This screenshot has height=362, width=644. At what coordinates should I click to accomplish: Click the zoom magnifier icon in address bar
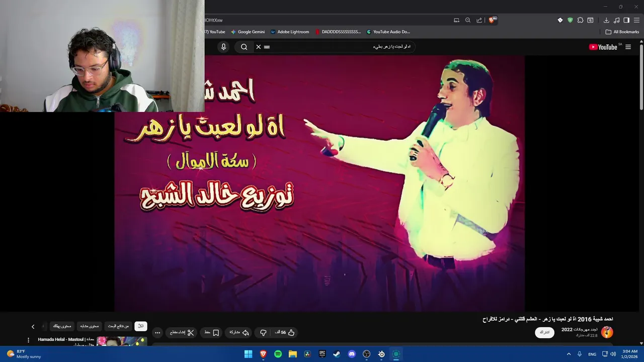(468, 20)
